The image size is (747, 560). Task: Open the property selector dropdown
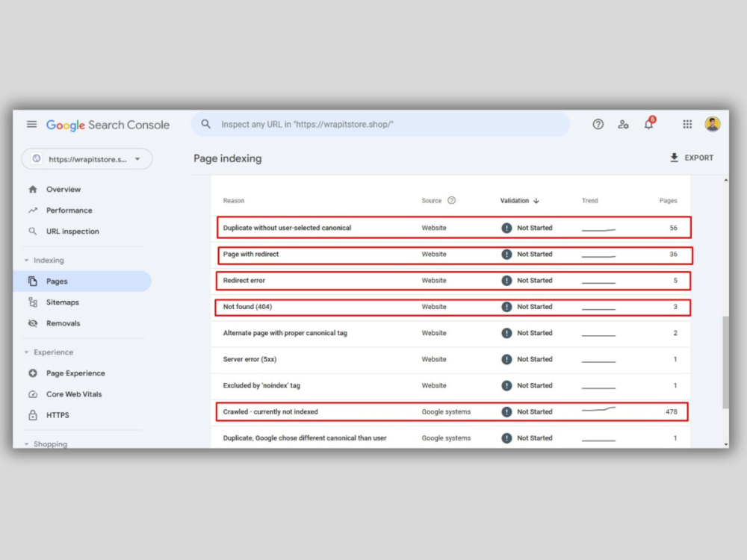coord(87,159)
